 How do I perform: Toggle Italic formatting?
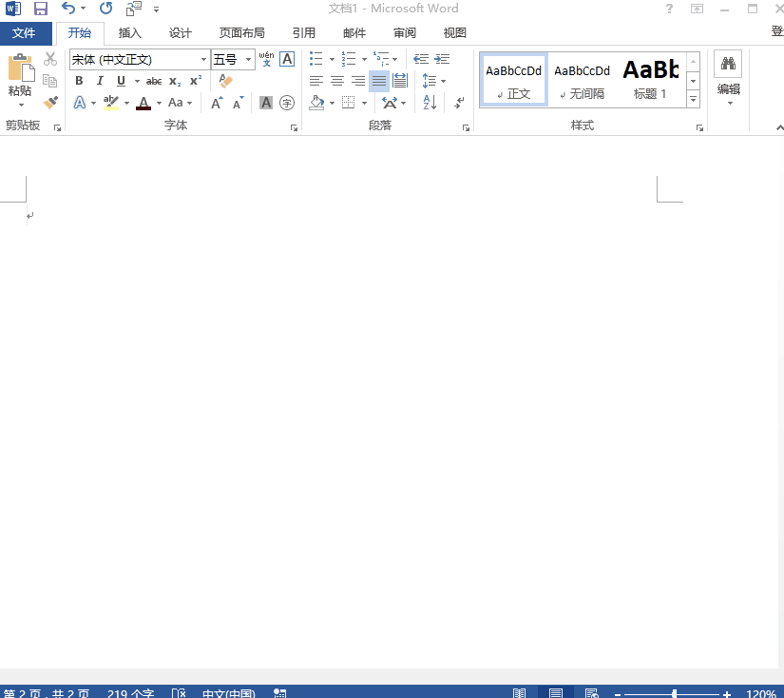coord(100,81)
